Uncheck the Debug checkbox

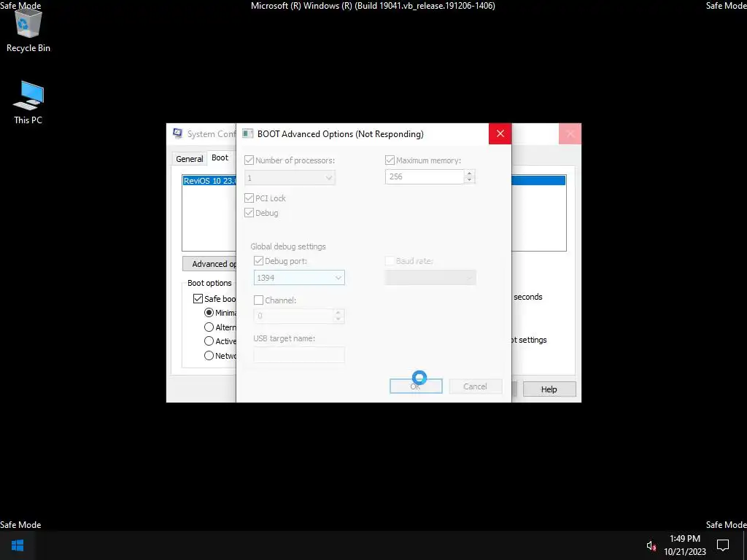[249, 212]
